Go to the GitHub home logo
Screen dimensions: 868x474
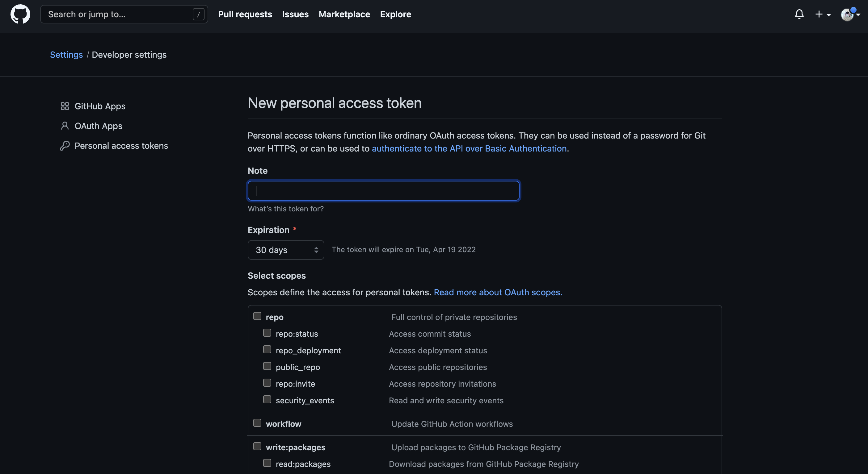pos(20,14)
